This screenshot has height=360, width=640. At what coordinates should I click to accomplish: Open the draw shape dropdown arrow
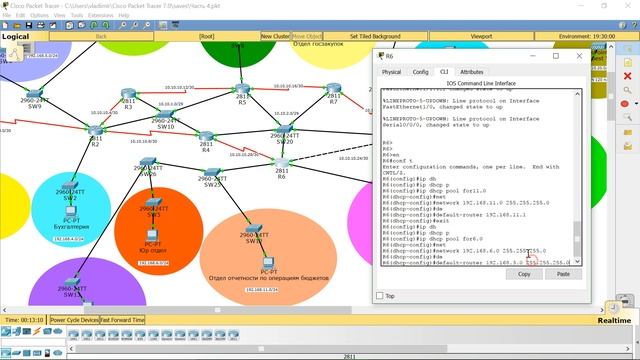(x=636, y=104)
